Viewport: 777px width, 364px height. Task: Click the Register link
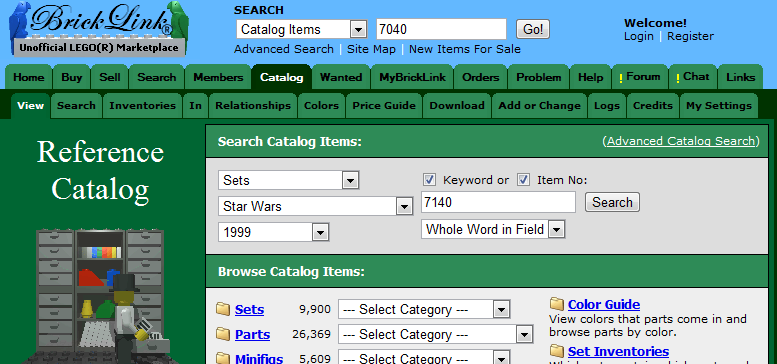pyautogui.click(x=690, y=36)
